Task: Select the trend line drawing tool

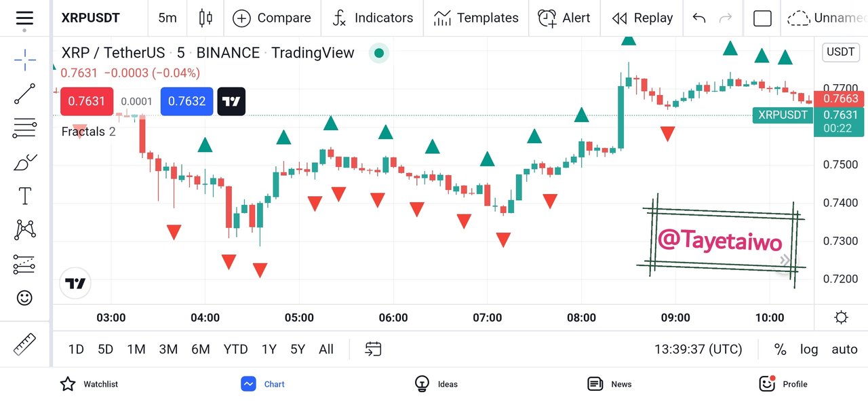Action: coord(25,94)
